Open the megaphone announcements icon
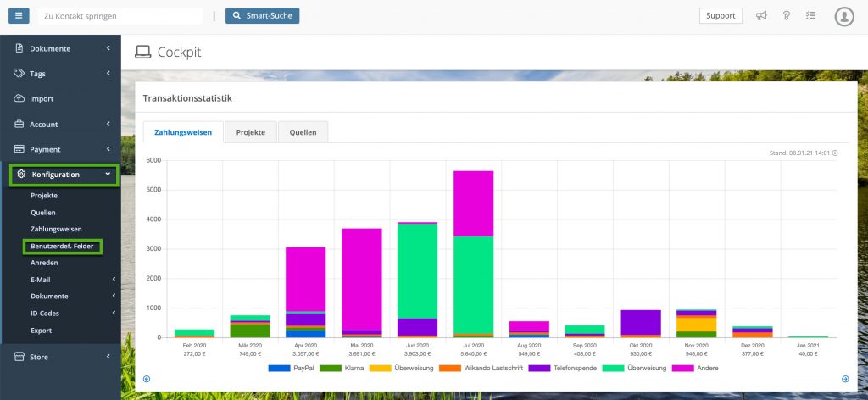 pos(761,16)
